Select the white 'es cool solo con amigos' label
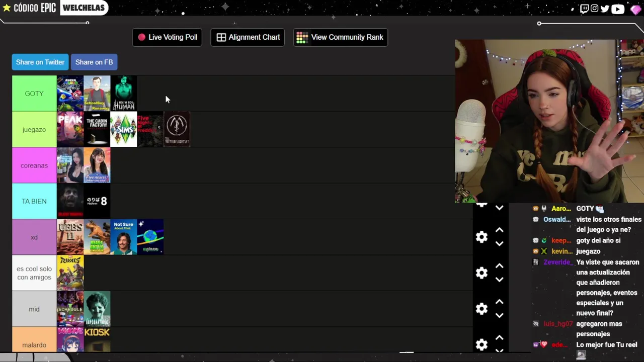This screenshot has width=644, height=362. tap(34, 273)
